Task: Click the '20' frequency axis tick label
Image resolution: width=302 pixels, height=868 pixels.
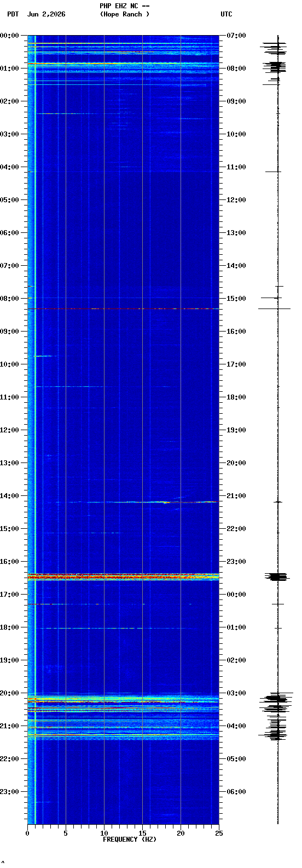Action: [x=181, y=833]
